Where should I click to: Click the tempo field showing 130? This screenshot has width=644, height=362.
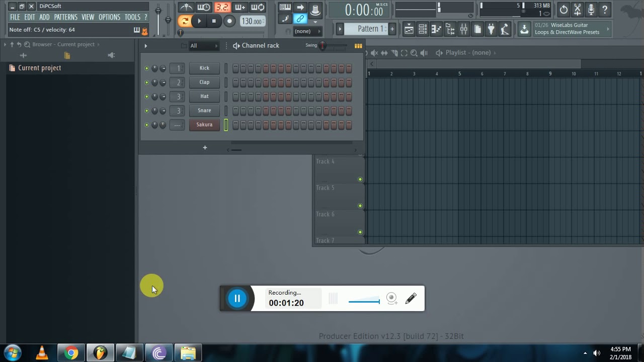point(252,21)
